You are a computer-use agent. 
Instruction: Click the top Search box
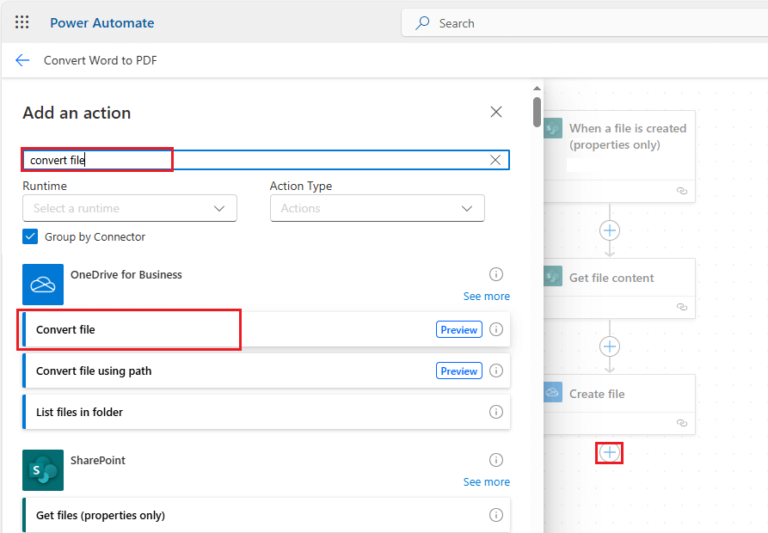tap(585, 23)
